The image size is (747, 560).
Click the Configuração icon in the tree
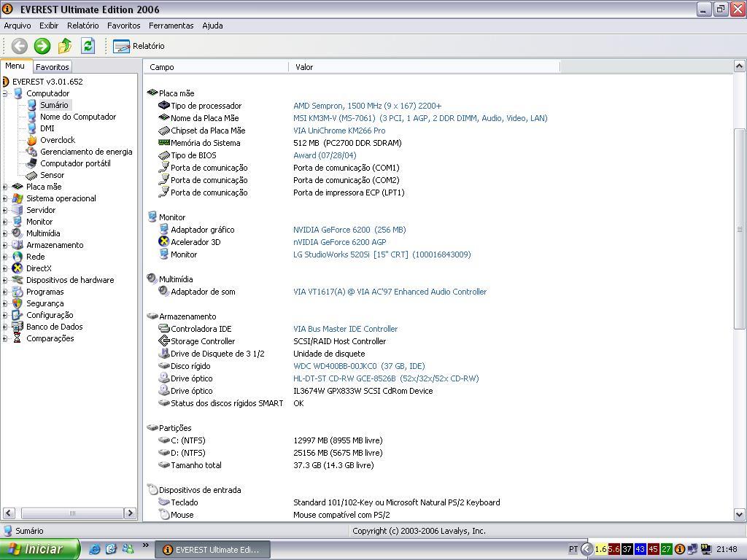(x=18, y=315)
